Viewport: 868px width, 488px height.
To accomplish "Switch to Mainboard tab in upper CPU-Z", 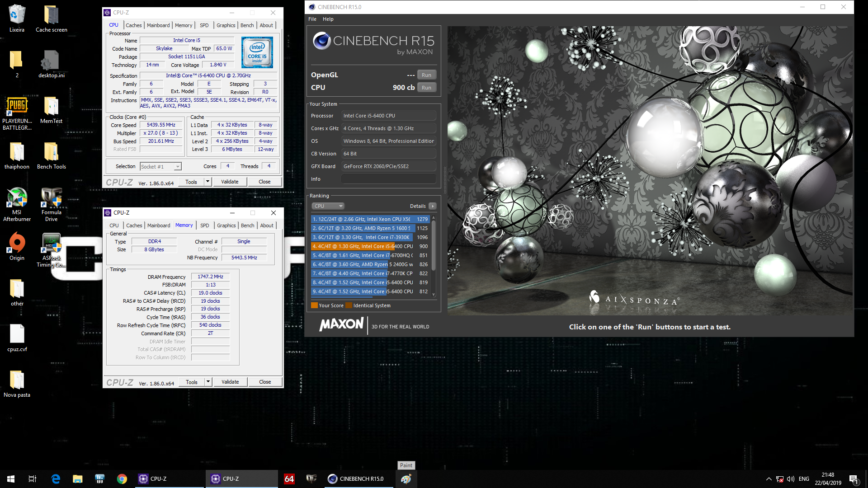I will coord(158,25).
